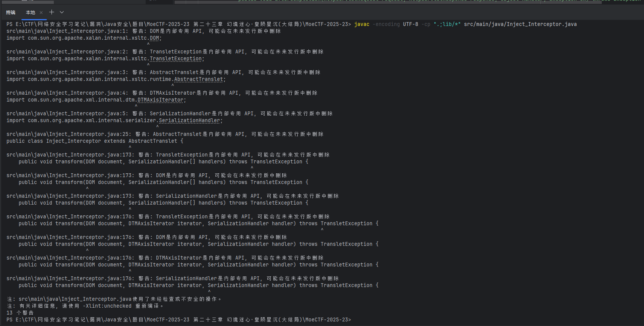Click underlined DOM in the xsltc import line
This screenshot has height=326, width=644.
[154, 38]
